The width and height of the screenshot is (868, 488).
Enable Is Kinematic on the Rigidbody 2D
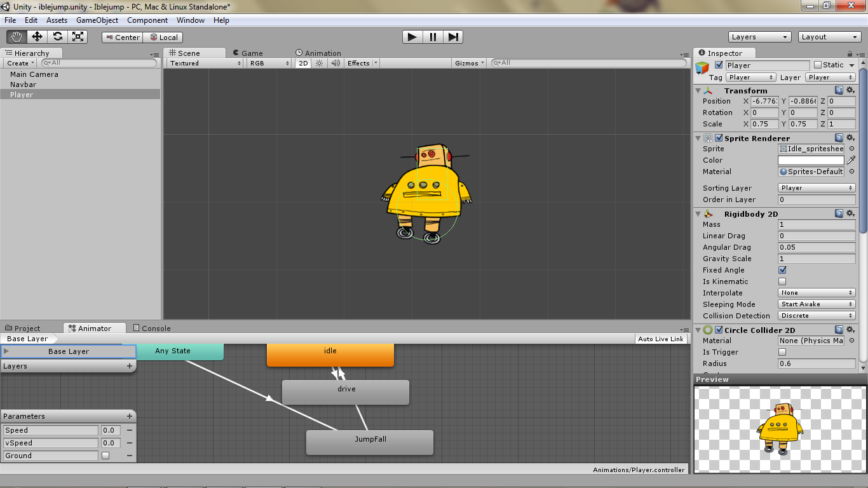click(x=783, y=281)
